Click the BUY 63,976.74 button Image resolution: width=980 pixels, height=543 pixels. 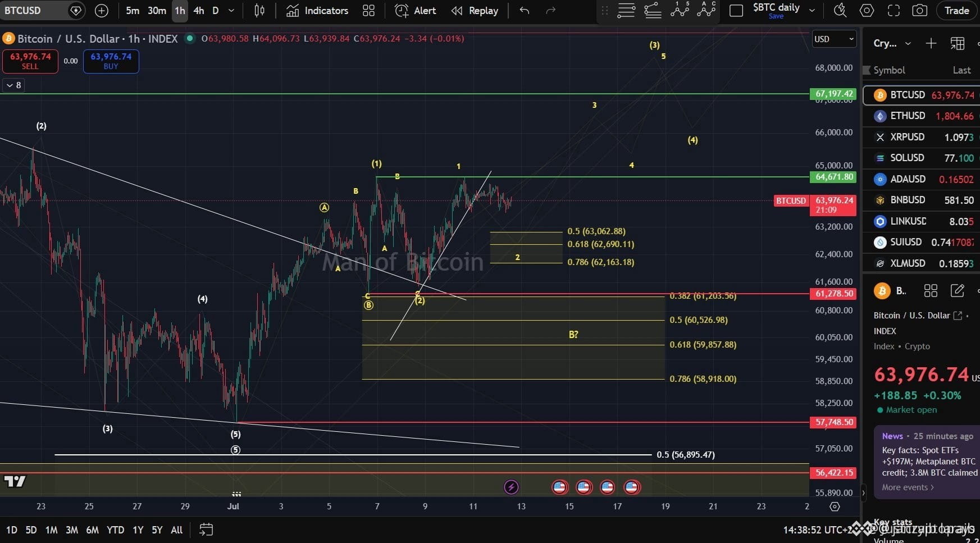pos(111,61)
